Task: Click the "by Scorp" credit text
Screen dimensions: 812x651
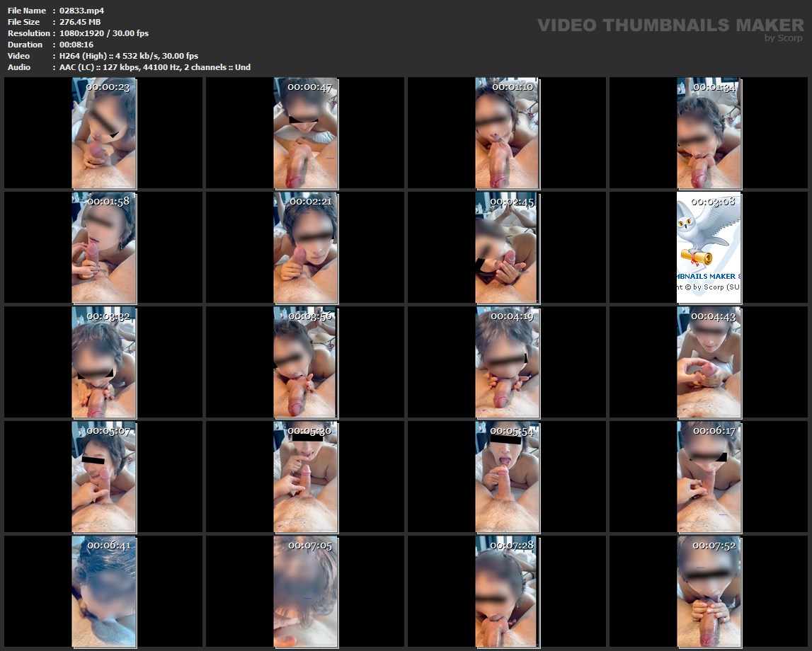Action: click(784, 39)
